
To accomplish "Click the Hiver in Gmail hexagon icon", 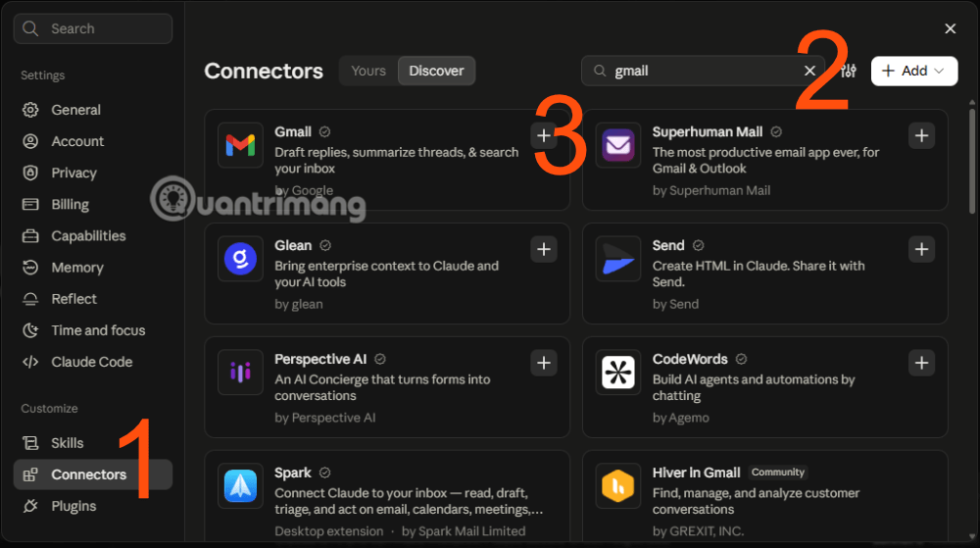I will [618, 486].
